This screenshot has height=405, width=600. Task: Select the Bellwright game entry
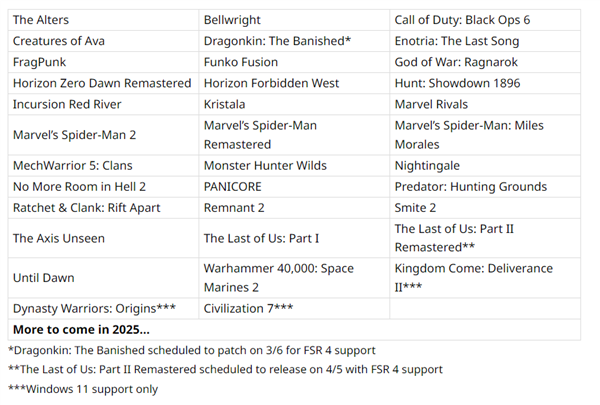[232, 20]
